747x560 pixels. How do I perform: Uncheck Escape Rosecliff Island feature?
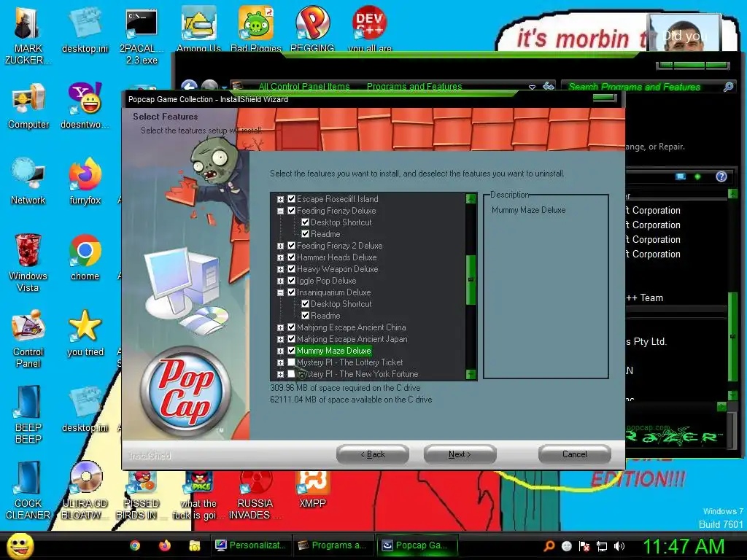click(292, 199)
